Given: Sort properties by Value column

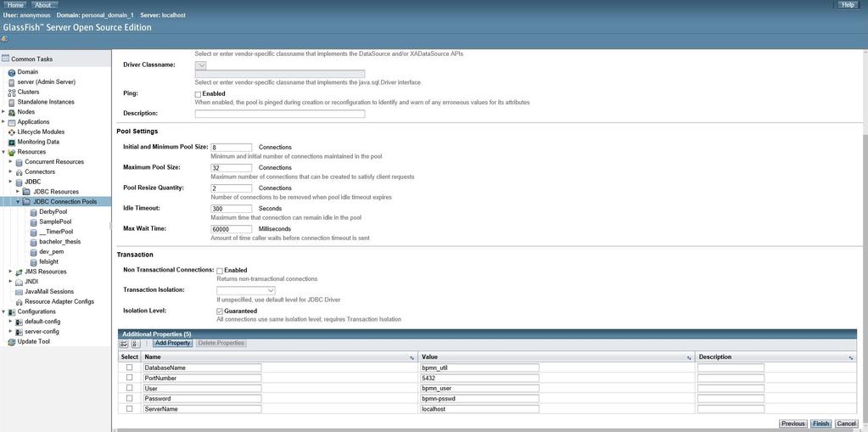Looking at the screenshot, I should coord(689,358).
